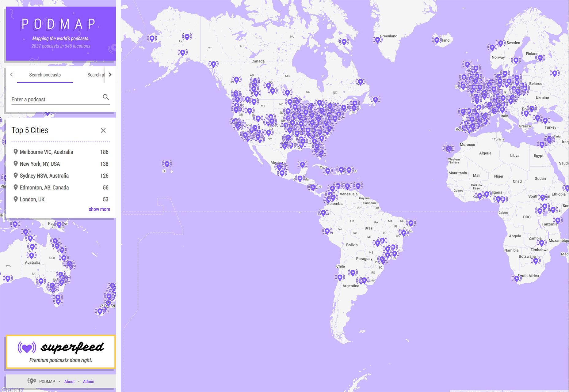Click the podcast marker in western Alaska
This screenshot has height=392, width=569.
(152, 38)
